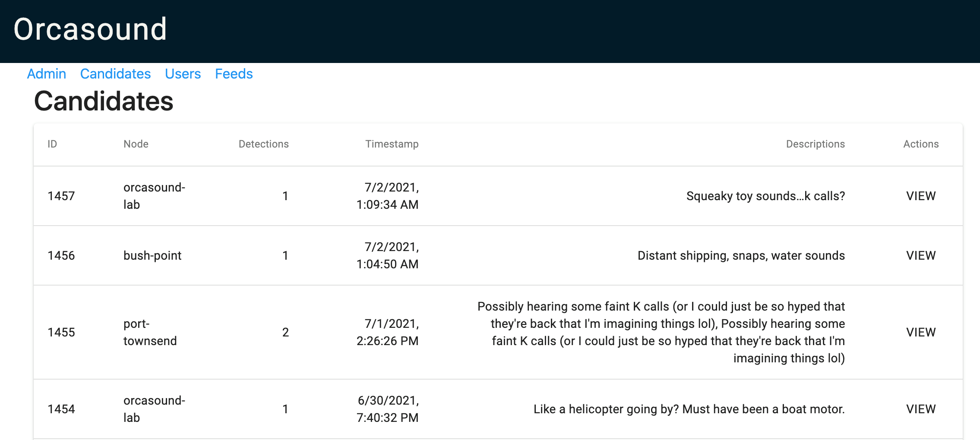The width and height of the screenshot is (980, 440).
Task: Click the faint K calls description
Action: click(661, 332)
